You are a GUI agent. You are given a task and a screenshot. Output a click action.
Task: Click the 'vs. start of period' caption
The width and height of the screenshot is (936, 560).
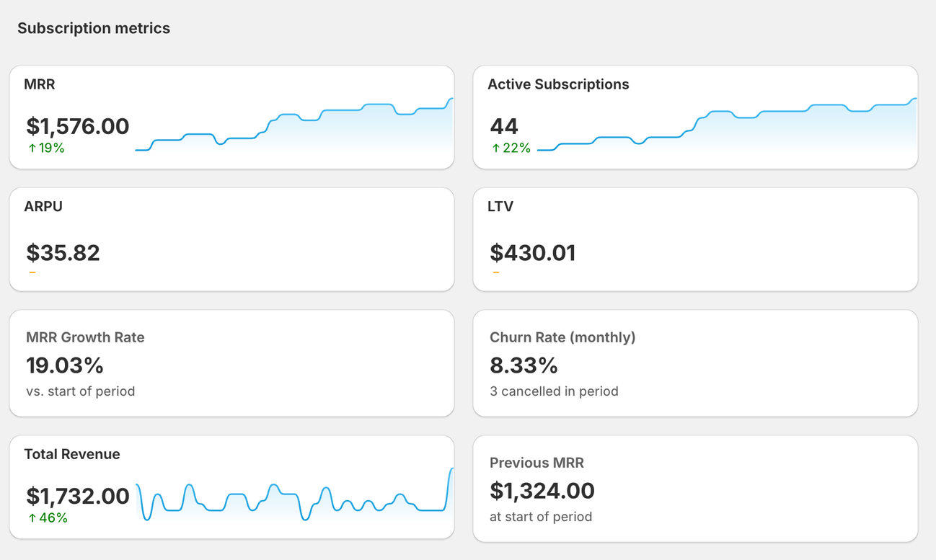pos(81,391)
